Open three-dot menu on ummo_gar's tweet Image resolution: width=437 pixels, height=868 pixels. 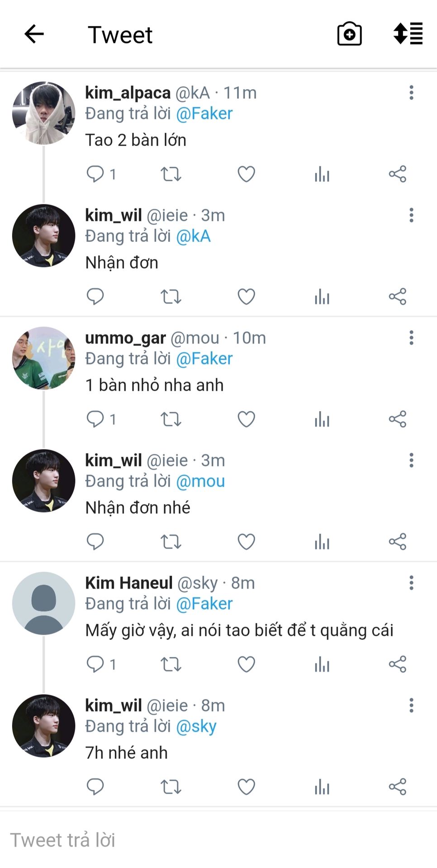point(411,338)
